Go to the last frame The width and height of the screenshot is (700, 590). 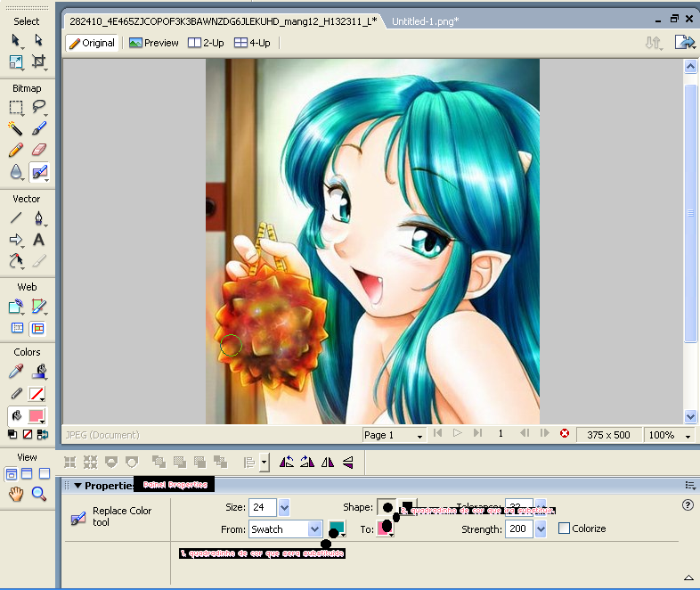(477, 433)
